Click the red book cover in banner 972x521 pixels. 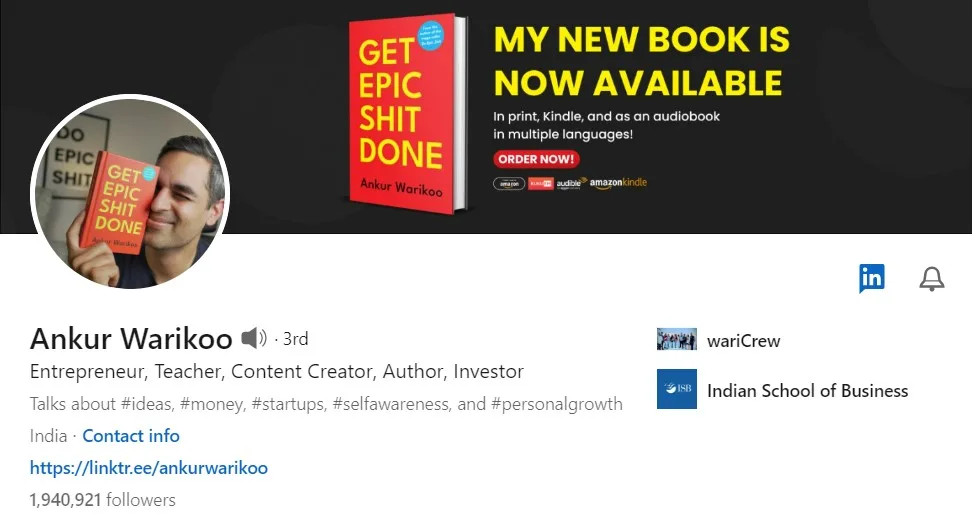[x=406, y=114]
